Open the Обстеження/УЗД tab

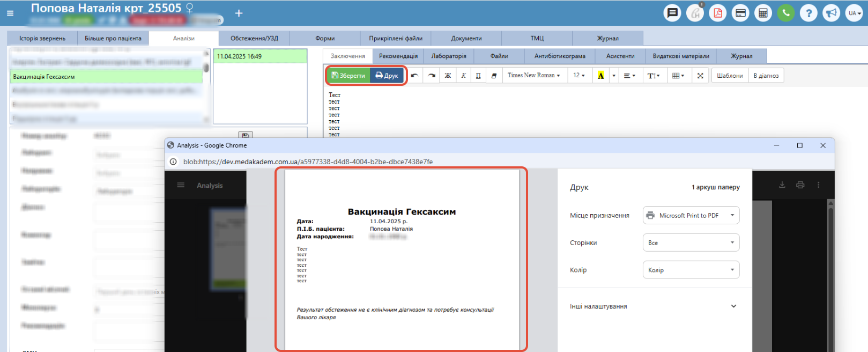click(255, 38)
